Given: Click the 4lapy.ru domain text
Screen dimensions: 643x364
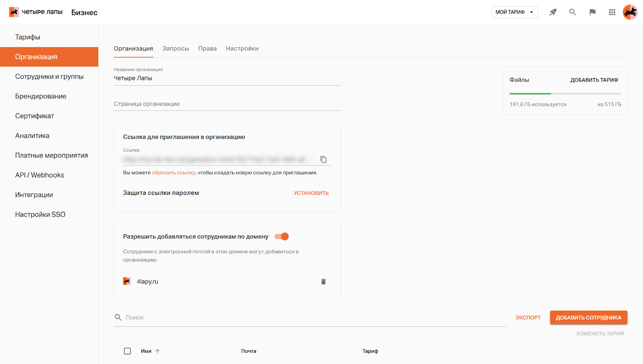Looking at the screenshot, I should [148, 281].
